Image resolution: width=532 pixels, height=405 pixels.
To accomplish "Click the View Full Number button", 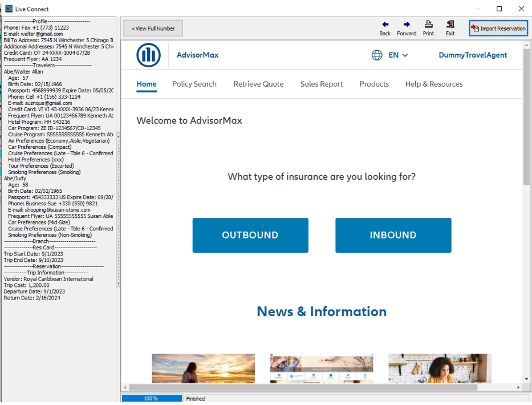I will [153, 28].
